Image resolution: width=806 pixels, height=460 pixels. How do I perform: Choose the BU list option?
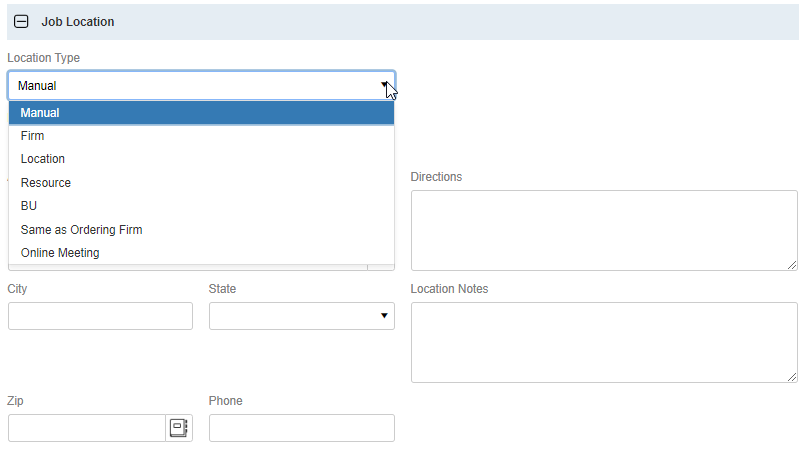tap(201, 206)
